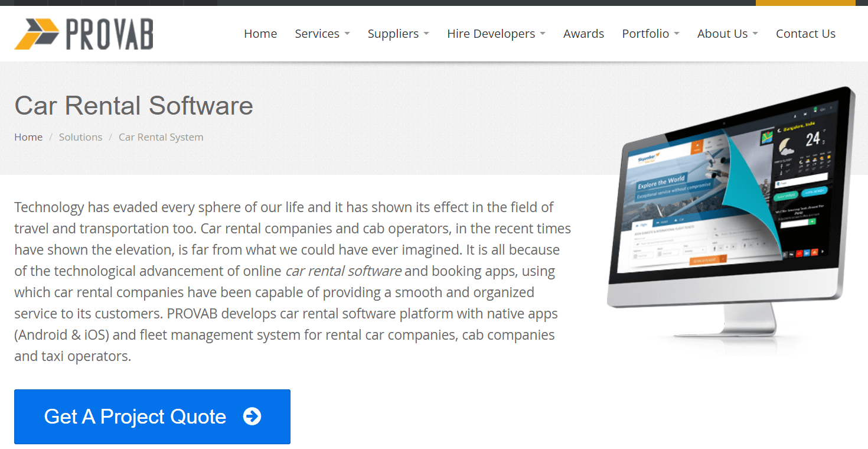Expand the Portfolio dropdown caret
This screenshot has width=868, height=449.
tap(677, 34)
